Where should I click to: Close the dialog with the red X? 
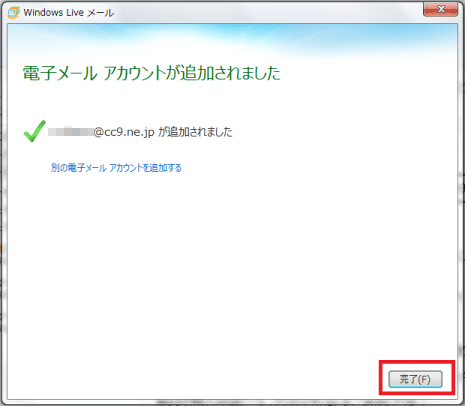440,9
